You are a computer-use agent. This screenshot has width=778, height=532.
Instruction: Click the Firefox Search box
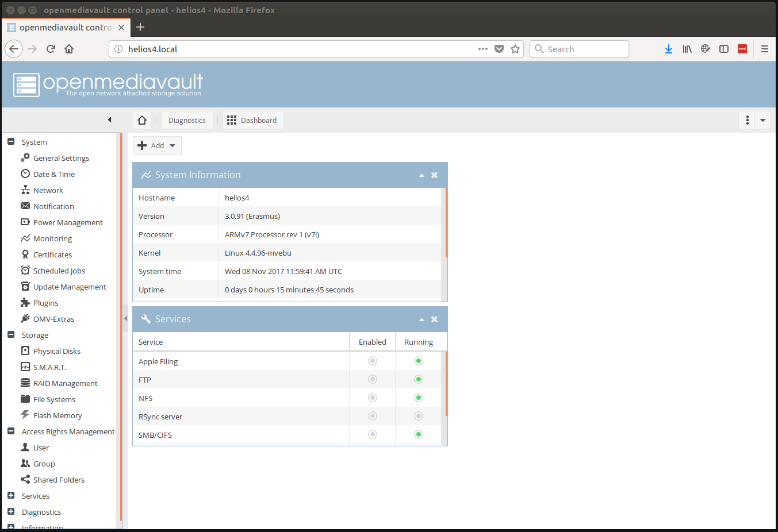[579, 49]
